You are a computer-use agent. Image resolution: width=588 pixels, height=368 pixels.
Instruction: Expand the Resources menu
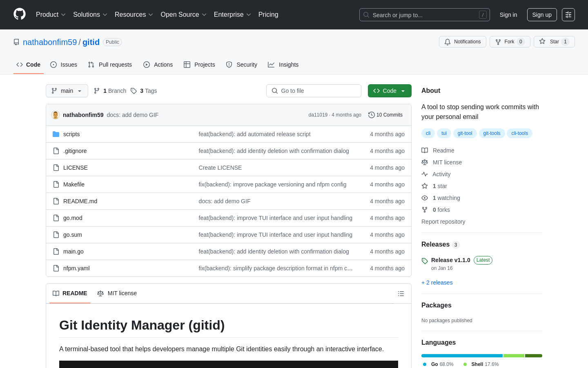pos(134,15)
